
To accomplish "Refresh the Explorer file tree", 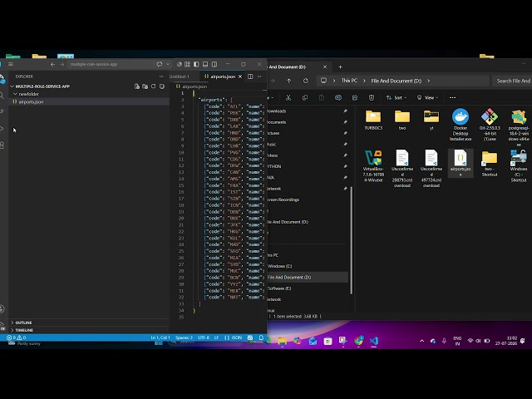I will (153, 86).
